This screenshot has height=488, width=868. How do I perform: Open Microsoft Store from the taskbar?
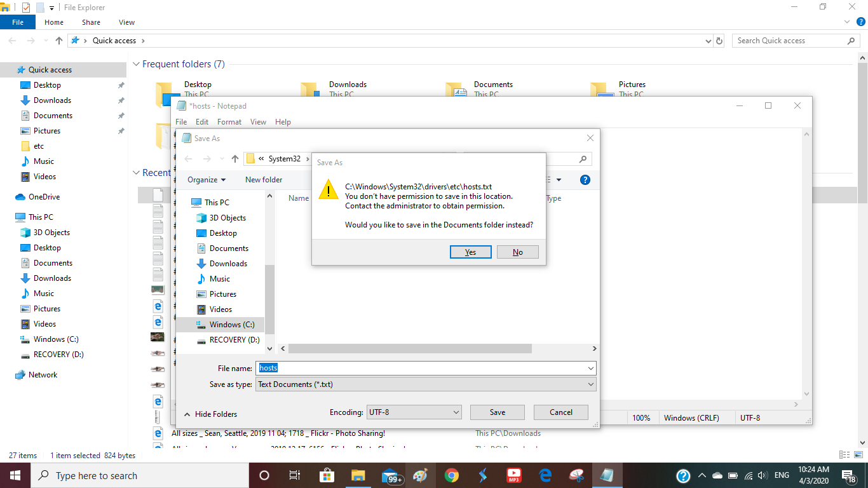click(x=327, y=475)
